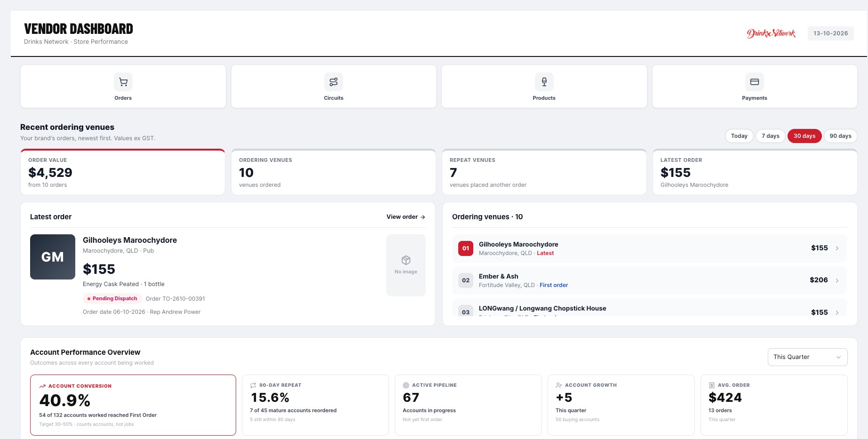Expand LONGwang Chopstick House row chevron

tap(837, 312)
